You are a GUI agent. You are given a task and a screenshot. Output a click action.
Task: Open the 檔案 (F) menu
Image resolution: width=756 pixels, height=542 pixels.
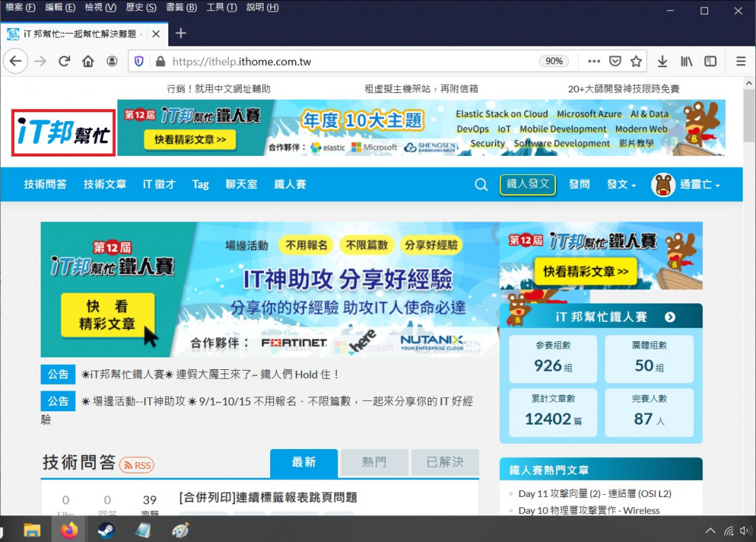point(20,7)
